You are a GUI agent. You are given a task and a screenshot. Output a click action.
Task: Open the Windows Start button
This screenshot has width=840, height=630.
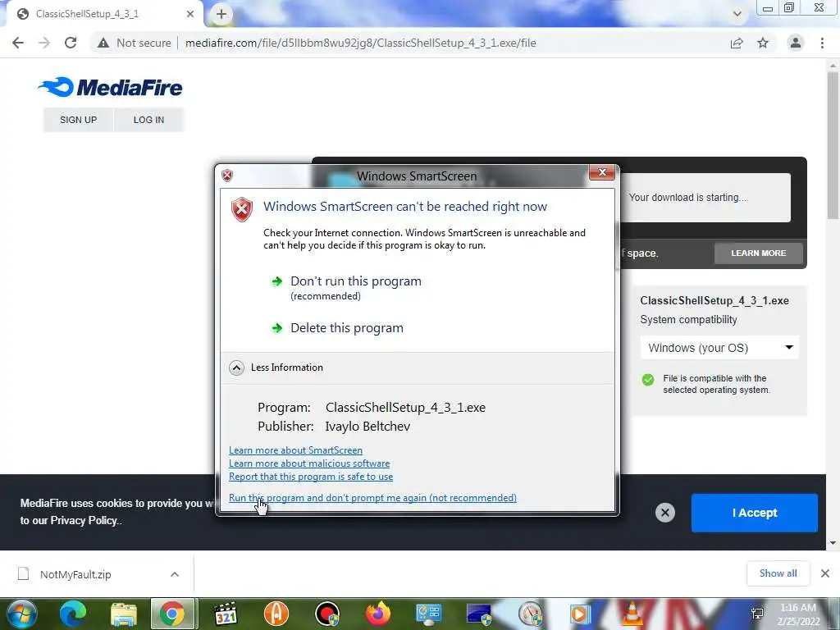pos(21,614)
